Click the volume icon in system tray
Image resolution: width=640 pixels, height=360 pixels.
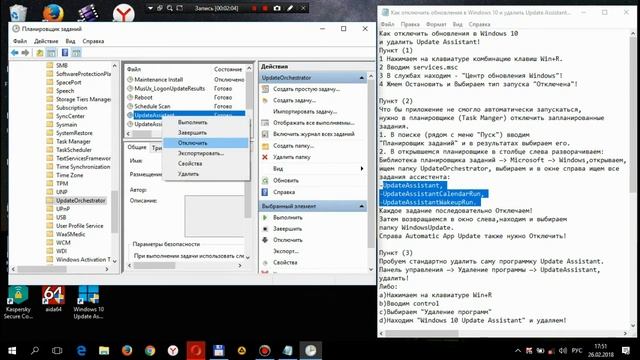coord(562,351)
